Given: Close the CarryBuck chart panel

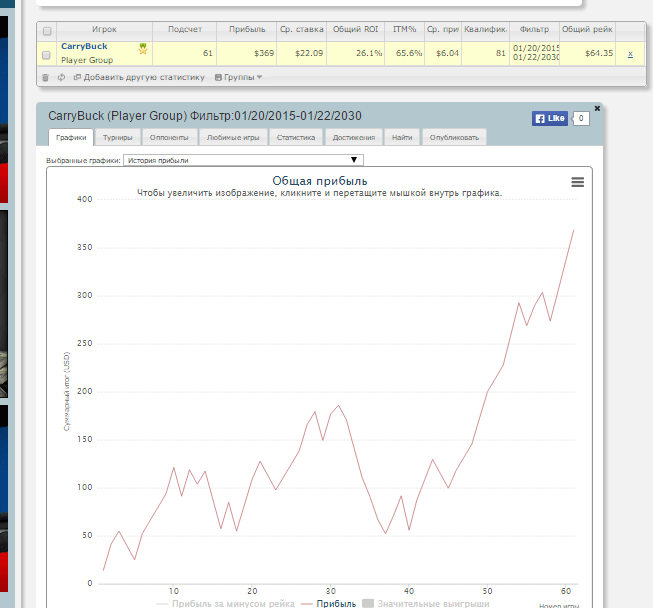Looking at the screenshot, I should pos(597,108).
